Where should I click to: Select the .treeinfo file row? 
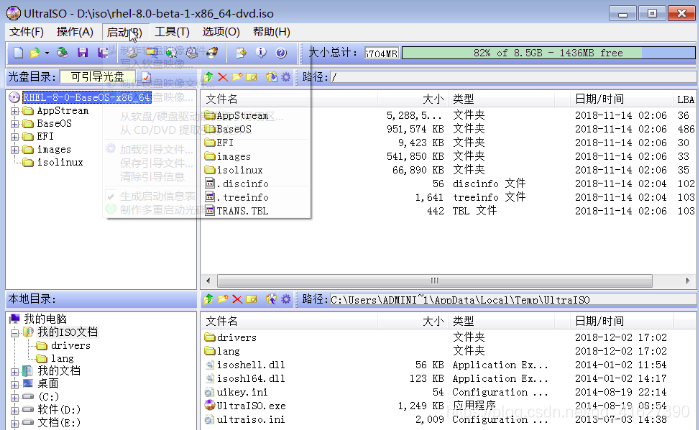pyautogui.click(x=243, y=197)
